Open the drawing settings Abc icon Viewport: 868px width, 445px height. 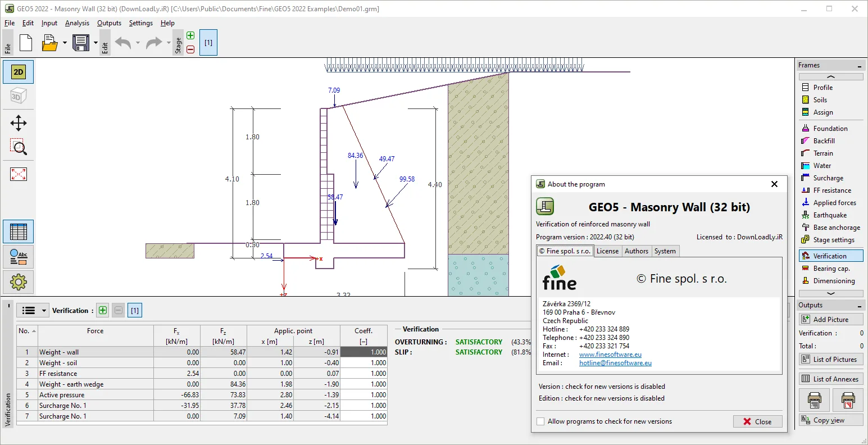19,257
